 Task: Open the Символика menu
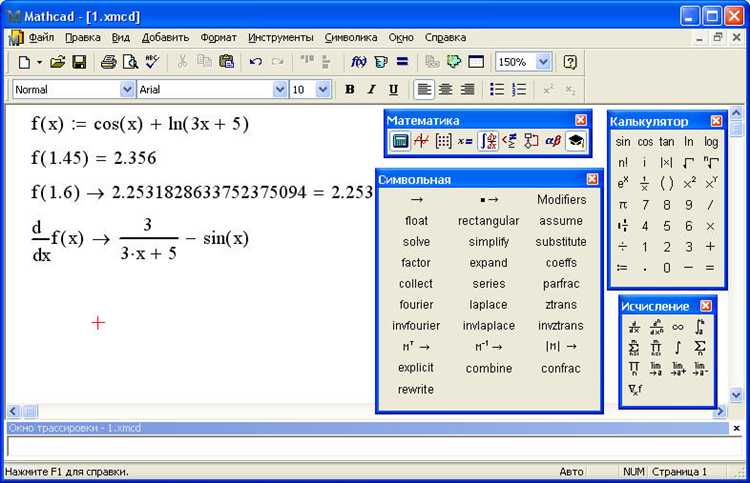click(x=351, y=37)
